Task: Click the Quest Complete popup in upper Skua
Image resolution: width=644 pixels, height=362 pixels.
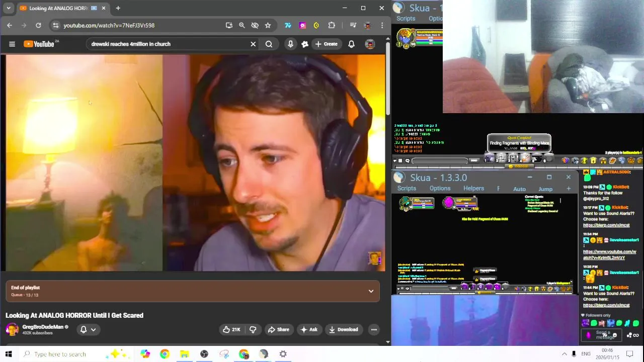Action: (x=519, y=143)
